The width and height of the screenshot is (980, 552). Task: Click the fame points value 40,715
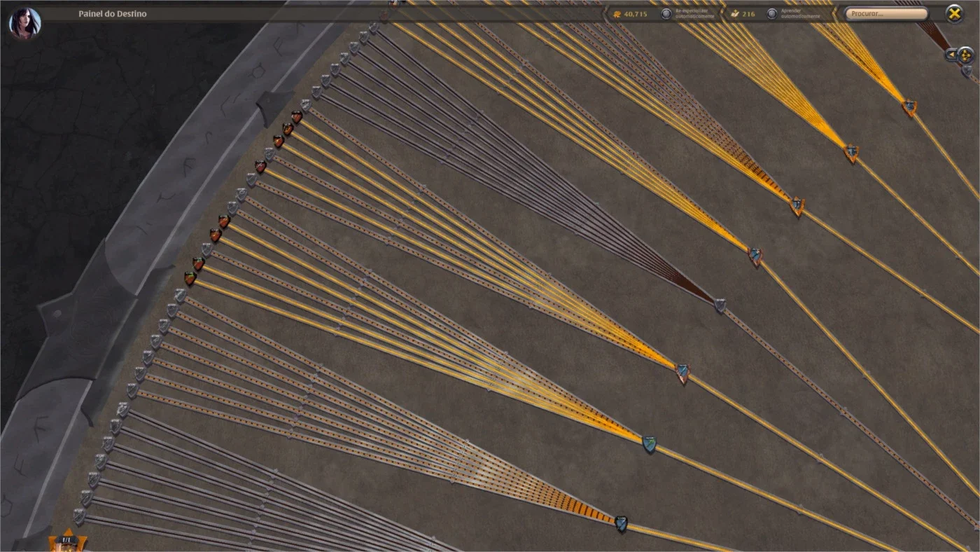(636, 13)
